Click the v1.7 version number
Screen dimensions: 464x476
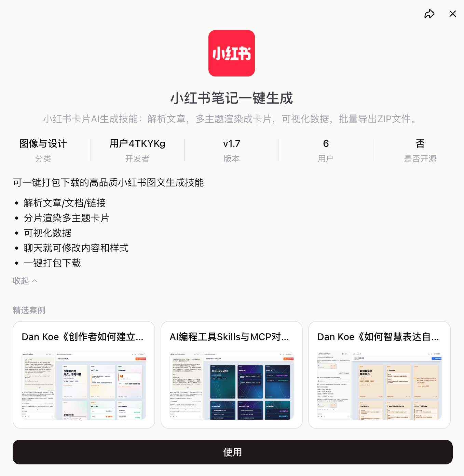click(x=232, y=144)
